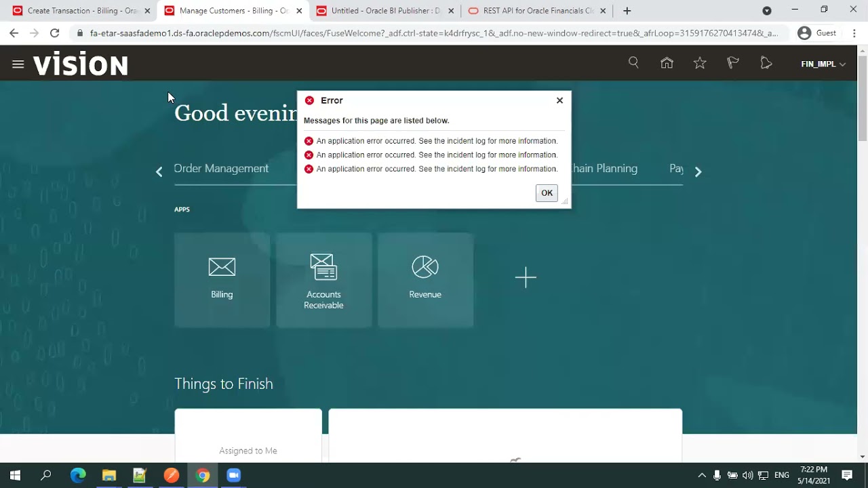868x488 pixels.
Task: Add an app with plus icon
Action: 526,277
